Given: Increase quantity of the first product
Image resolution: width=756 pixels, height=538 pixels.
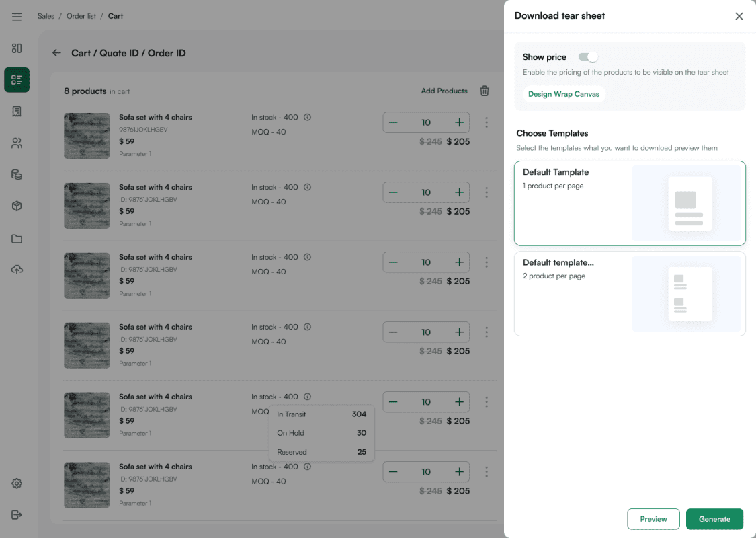Looking at the screenshot, I should (x=460, y=122).
